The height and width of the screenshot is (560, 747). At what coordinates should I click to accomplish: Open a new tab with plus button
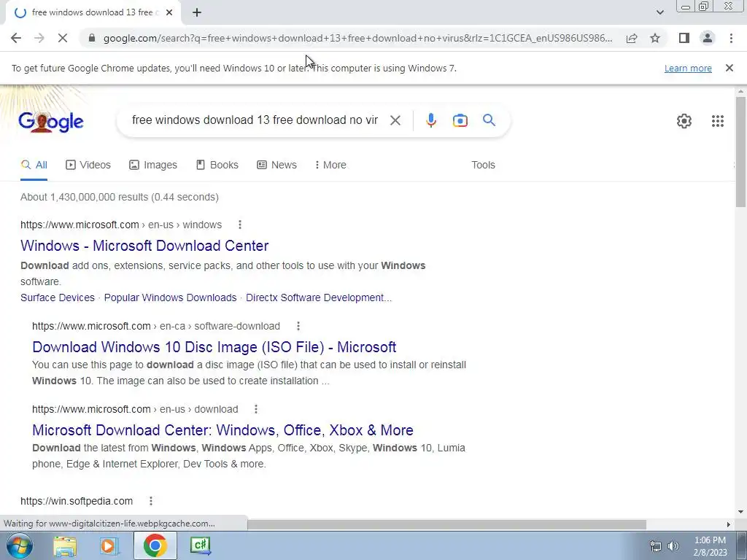point(197,13)
